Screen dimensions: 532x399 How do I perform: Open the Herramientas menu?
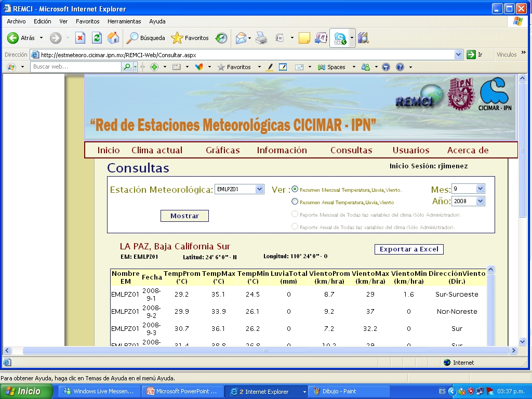click(x=124, y=21)
